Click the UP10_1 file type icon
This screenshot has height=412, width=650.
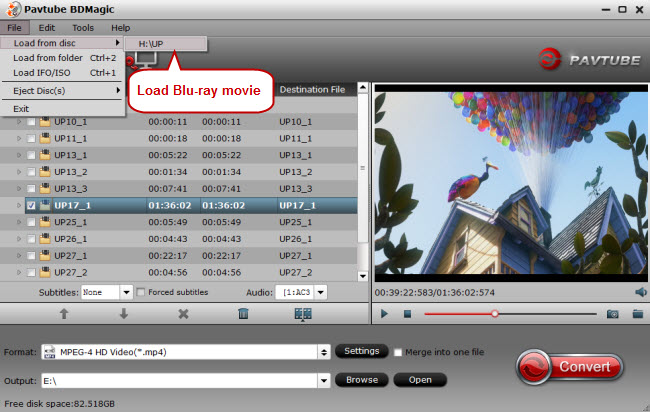pos(45,121)
